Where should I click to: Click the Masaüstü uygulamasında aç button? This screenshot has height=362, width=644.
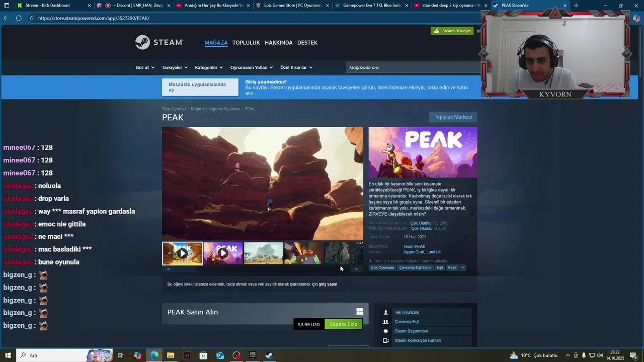(x=200, y=87)
